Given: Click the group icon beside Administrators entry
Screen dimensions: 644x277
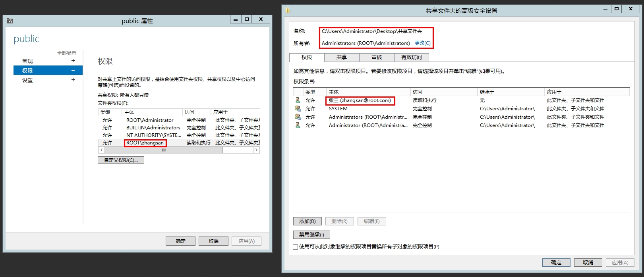Looking at the screenshot, I should 298,117.
